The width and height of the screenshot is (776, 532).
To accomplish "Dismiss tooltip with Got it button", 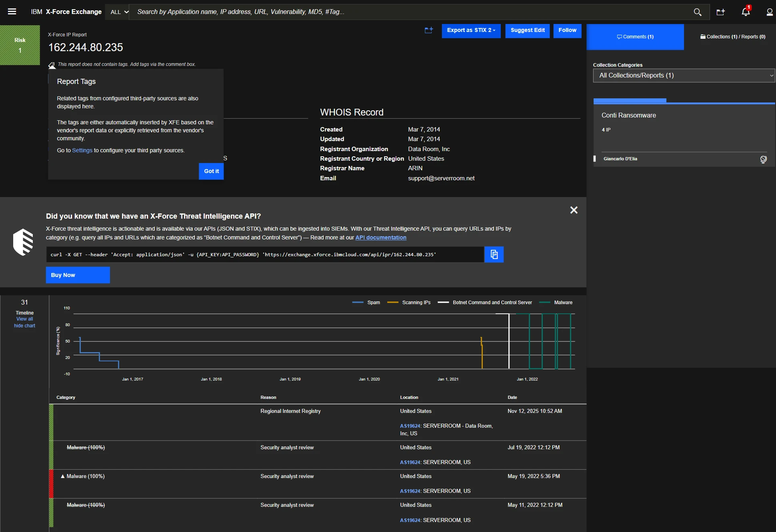I will [211, 171].
